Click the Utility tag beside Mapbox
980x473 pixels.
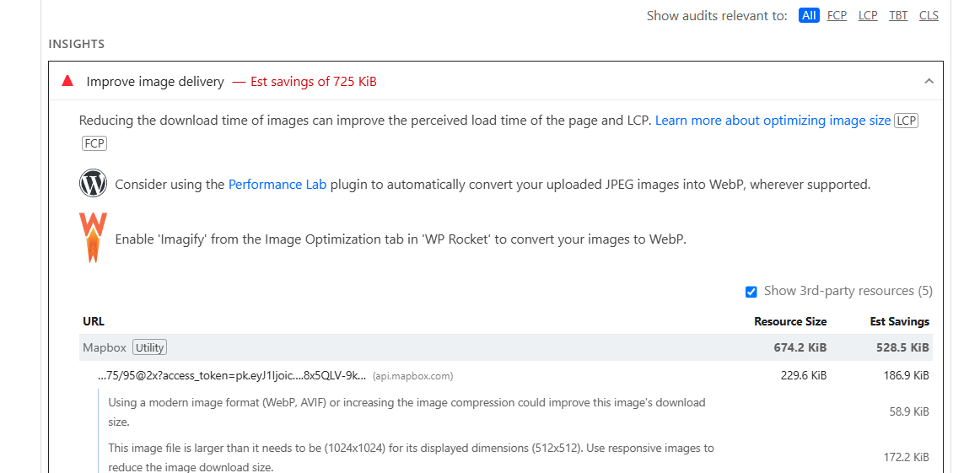pos(150,347)
